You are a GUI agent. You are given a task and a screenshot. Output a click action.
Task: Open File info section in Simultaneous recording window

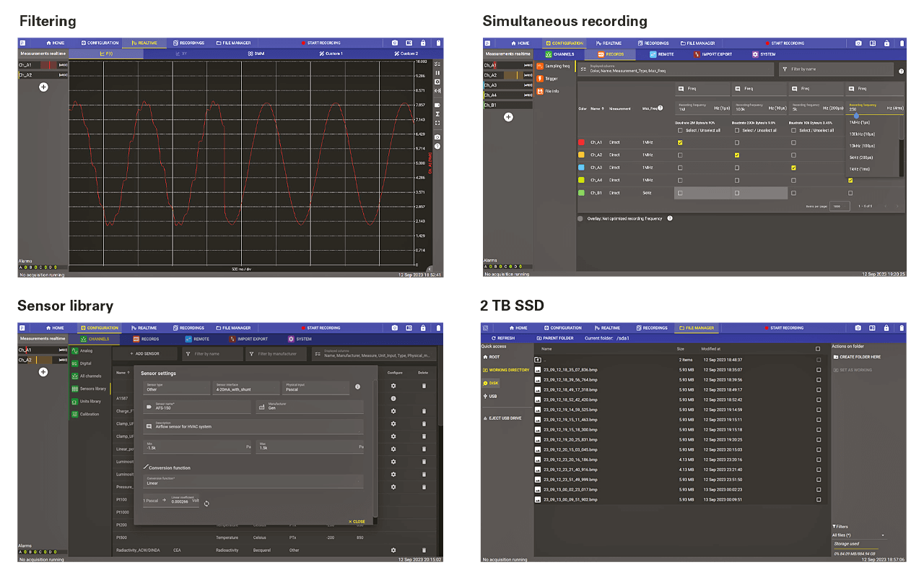pos(549,91)
